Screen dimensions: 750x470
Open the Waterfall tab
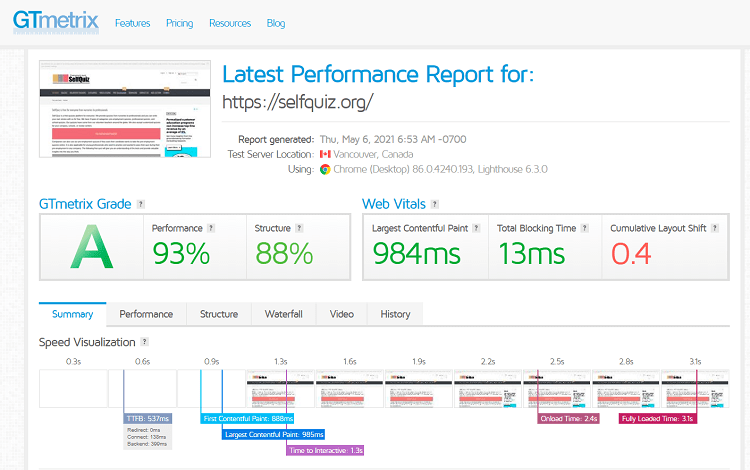[x=284, y=314]
